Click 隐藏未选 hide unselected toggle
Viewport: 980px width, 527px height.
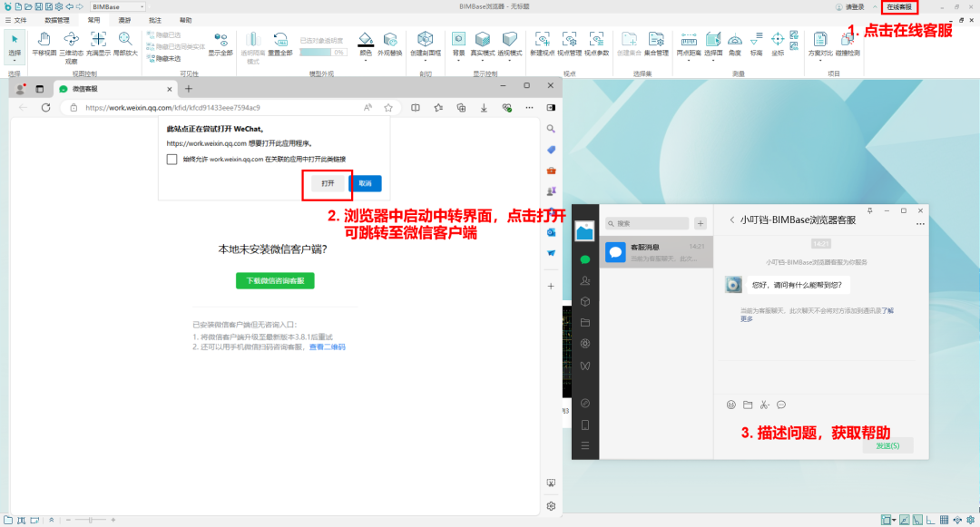point(164,59)
